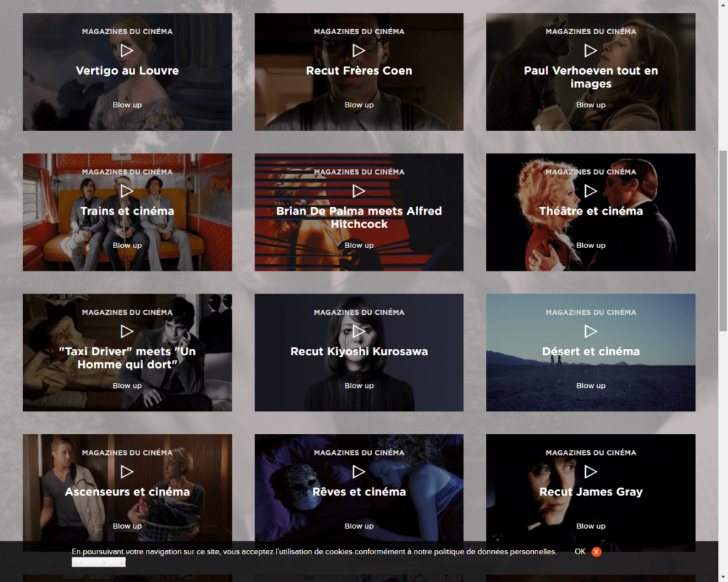Click Magazines du cinéma above Rêves et cinéma

point(359,453)
